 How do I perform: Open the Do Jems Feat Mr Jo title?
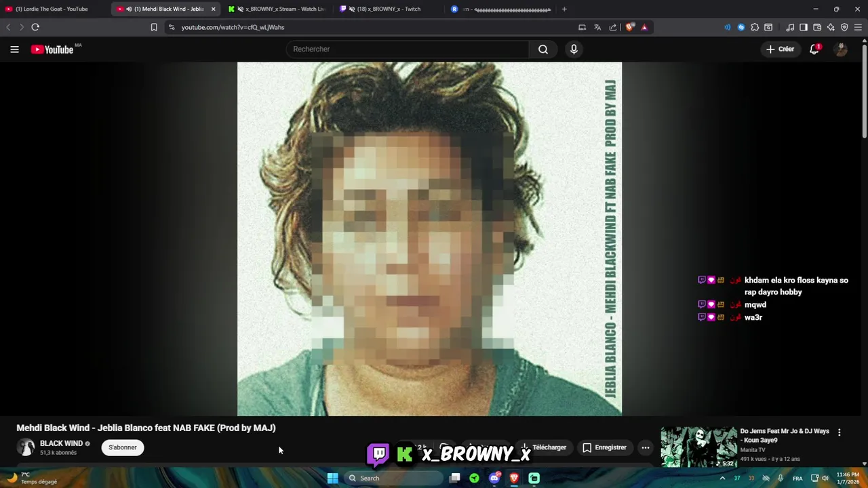(x=785, y=435)
